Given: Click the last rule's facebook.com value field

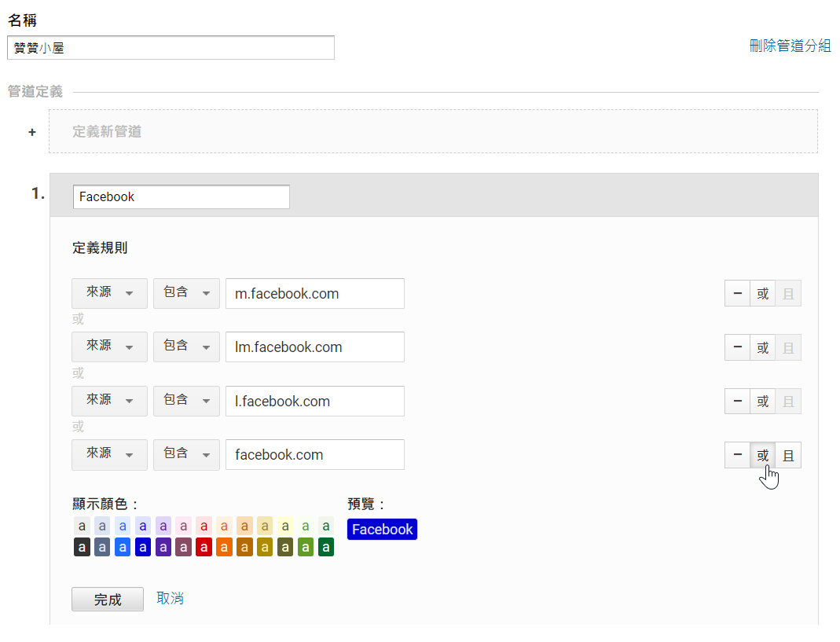Looking at the screenshot, I should click(315, 454).
